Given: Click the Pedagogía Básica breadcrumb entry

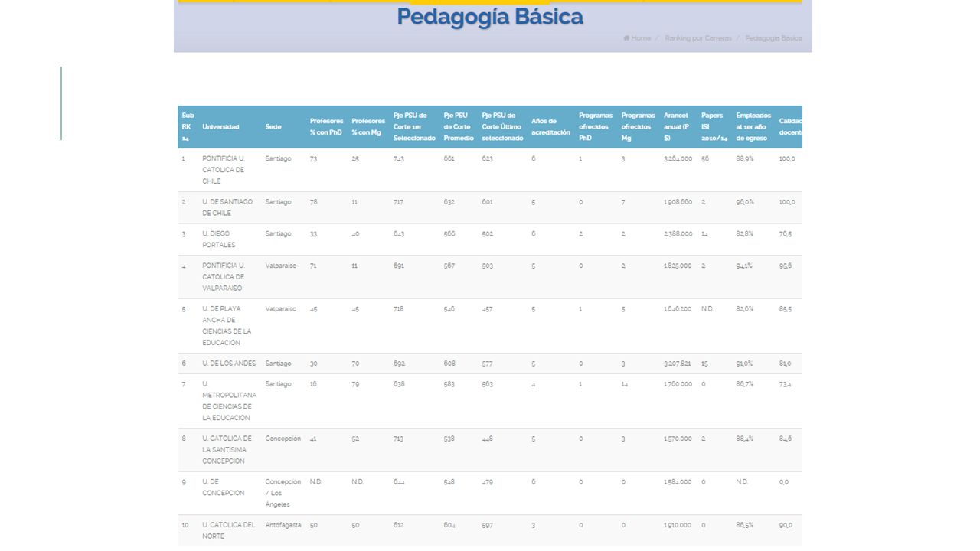Looking at the screenshot, I should [x=773, y=38].
